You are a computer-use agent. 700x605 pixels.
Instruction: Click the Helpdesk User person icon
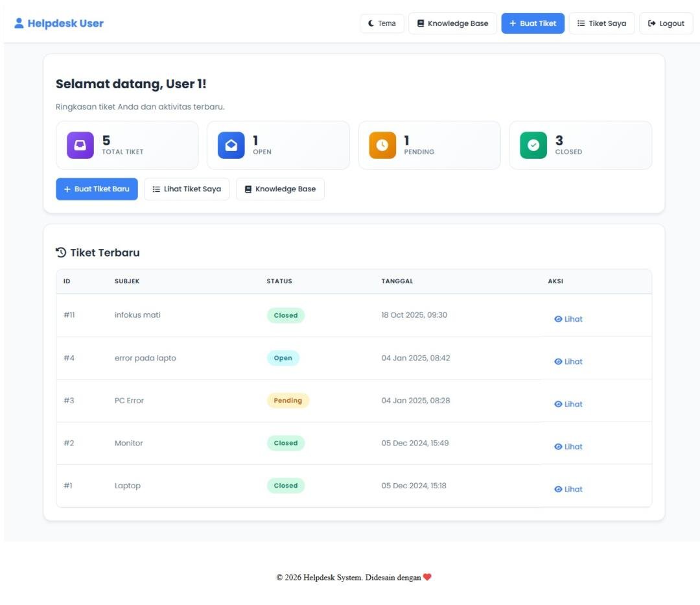coord(19,23)
